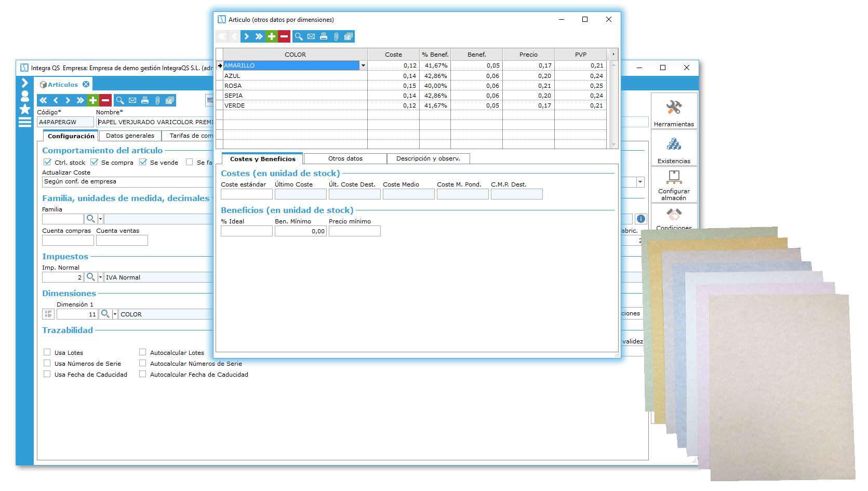The width and height of the screenshot is (868, 491).
Task: Open the Existencias stock panel
Action: (x=673, y=148)
